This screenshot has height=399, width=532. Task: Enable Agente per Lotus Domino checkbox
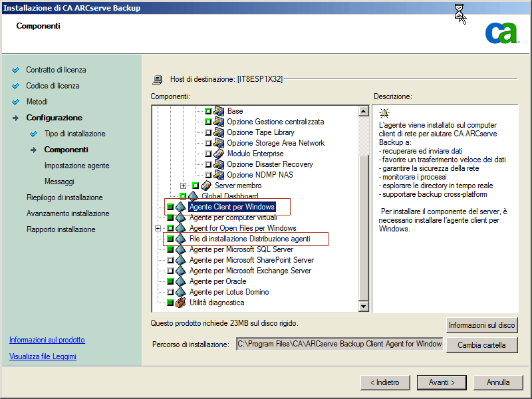170,292
